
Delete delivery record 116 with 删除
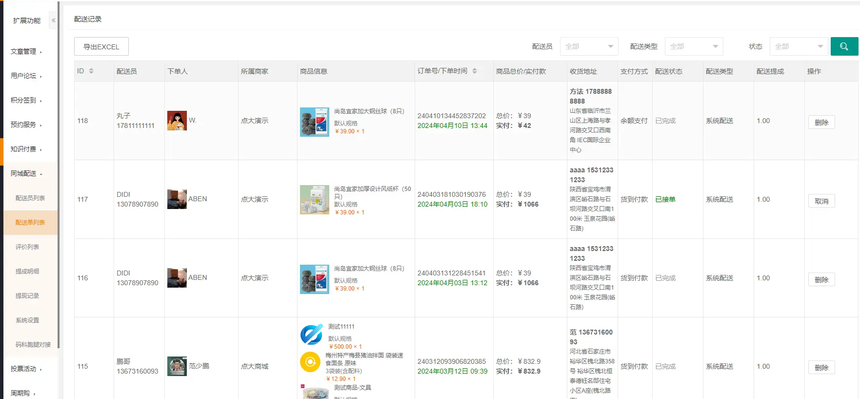821,279
